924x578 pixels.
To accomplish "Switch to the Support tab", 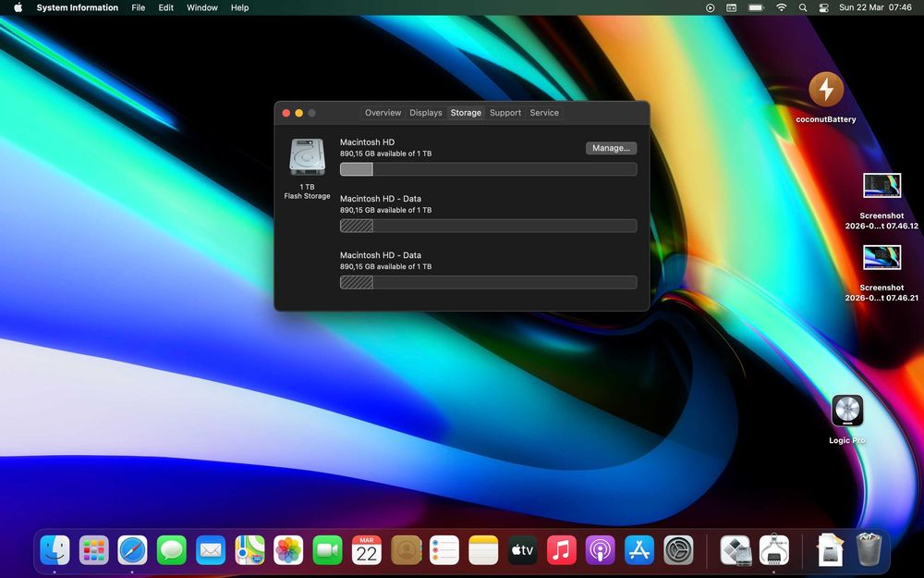I will pyautogui.click(x=505, y=113).
